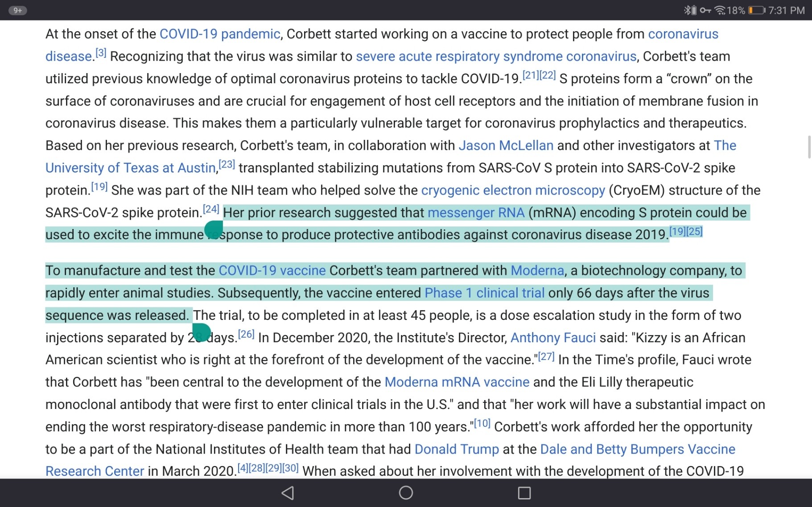
Task: Follow the Phase 1 clinical trial link
Action: pos(484,293)
